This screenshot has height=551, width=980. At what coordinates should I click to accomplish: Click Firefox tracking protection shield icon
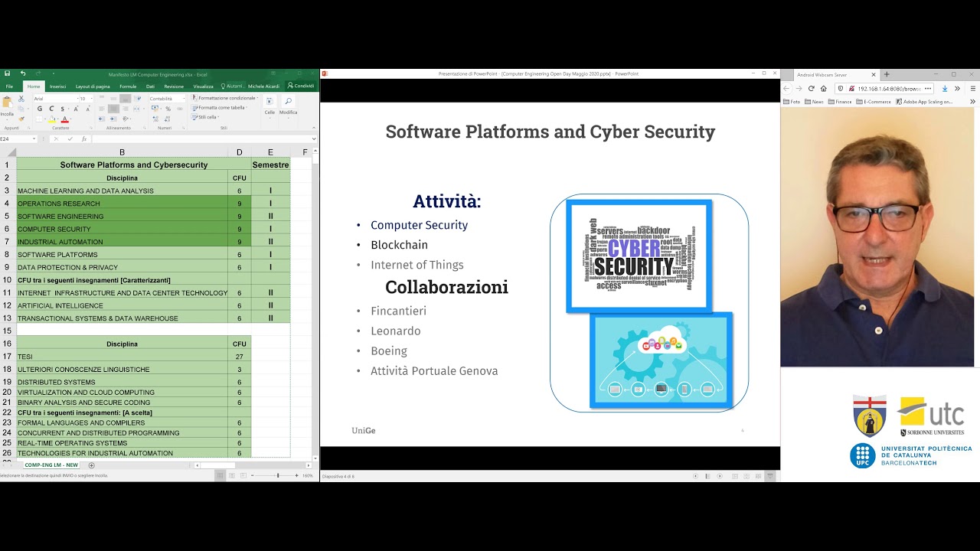[841, 89]
